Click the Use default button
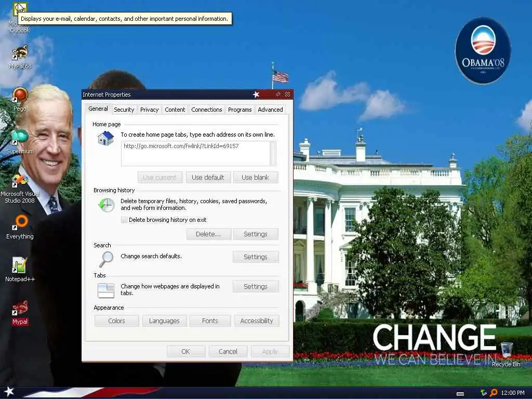Viewport: 532px width, 399px height. (x=208, y=178)
